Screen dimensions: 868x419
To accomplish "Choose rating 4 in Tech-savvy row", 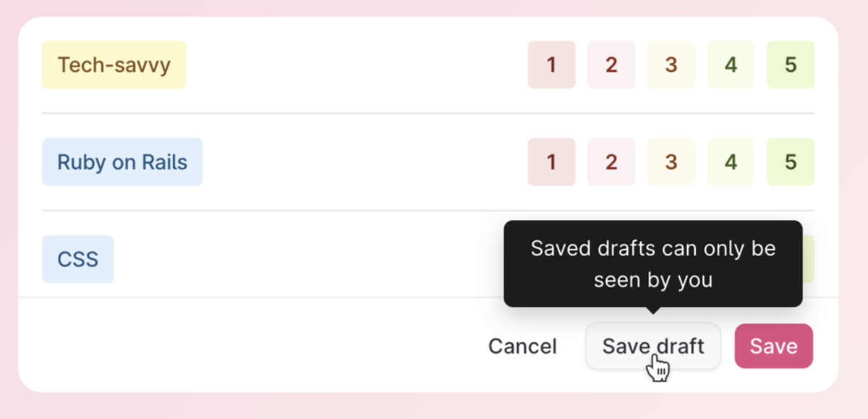I will (731, 65).
